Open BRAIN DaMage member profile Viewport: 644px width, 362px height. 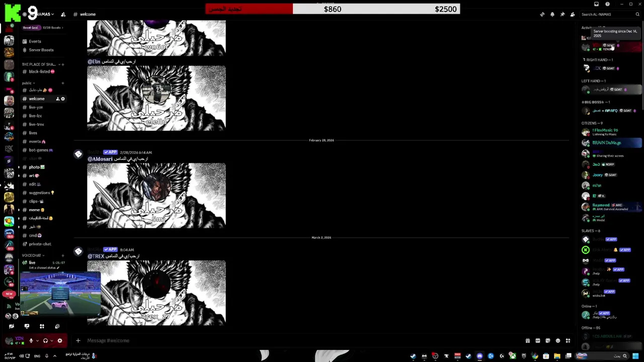pyautogui.click(x=611, y=143)
